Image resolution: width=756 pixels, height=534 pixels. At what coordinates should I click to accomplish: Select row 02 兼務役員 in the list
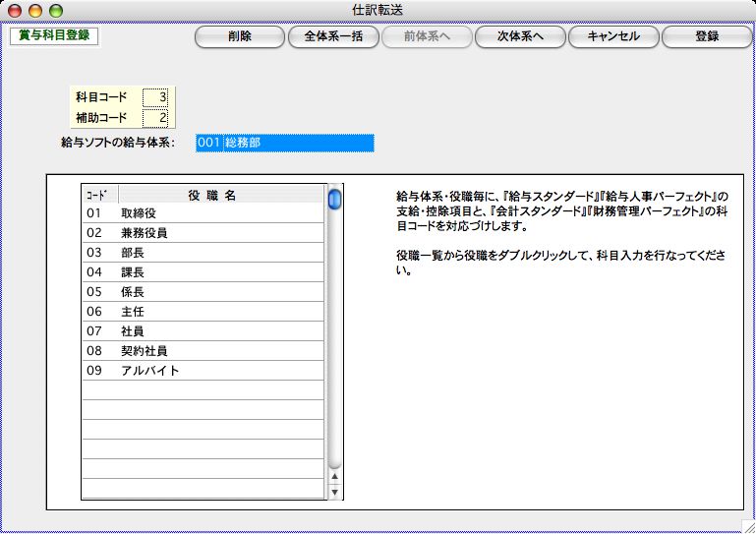[x=203, y=233]
